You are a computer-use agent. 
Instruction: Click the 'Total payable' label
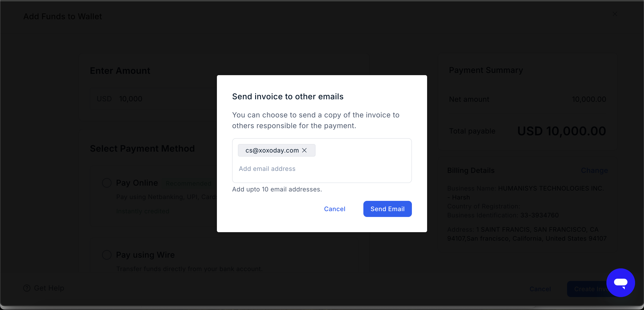(x=472, y=131)
